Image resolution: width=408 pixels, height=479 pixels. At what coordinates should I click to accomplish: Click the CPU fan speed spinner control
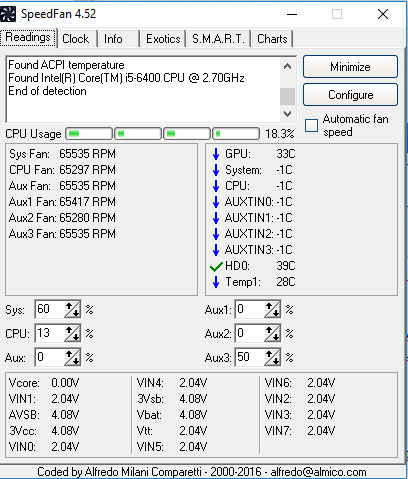click(x=72, y=333)
